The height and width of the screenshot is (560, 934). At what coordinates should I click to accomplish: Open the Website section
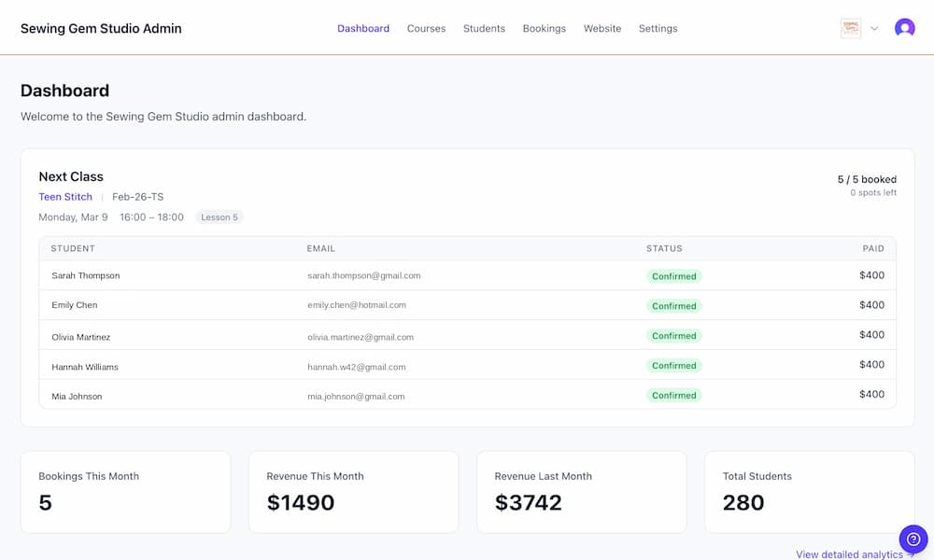coord(602,28)
